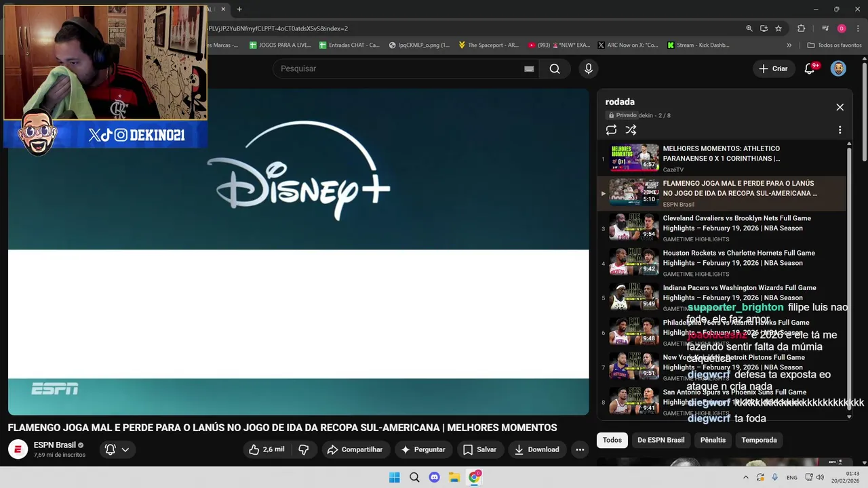Viewport: 868px width, 488px height.
Task: Click the install app icon in address bar
Action: coord(764,28)
